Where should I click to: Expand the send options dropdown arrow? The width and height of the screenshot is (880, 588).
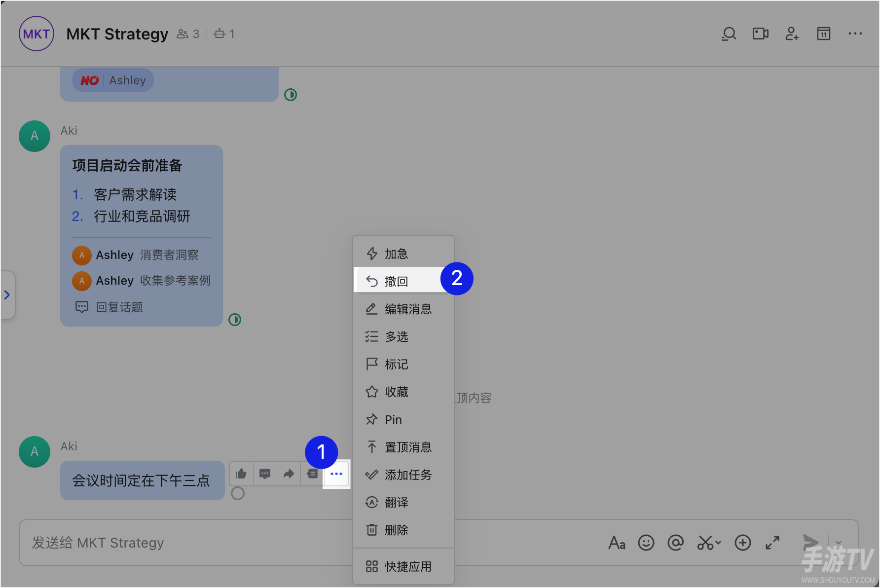tap(839, 543)
